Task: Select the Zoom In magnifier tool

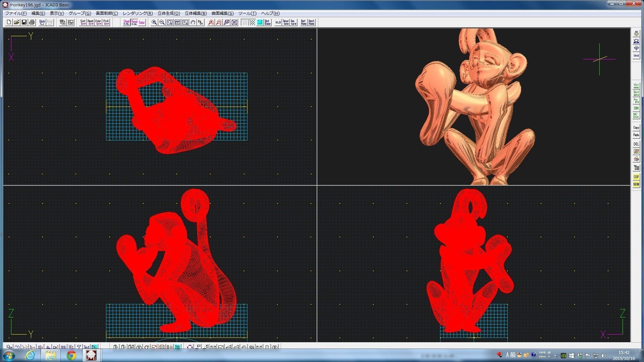Action: tap(154, 22)
